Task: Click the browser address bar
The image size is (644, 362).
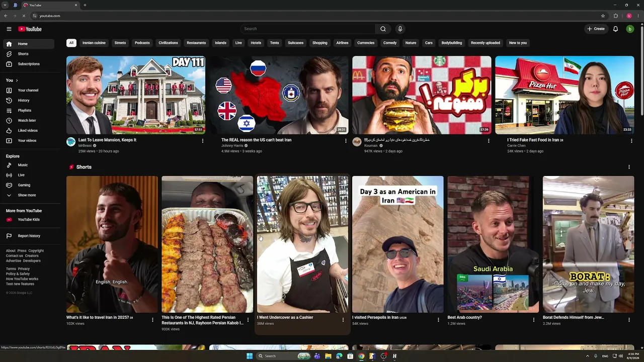Action: click(x=317, y=16)
